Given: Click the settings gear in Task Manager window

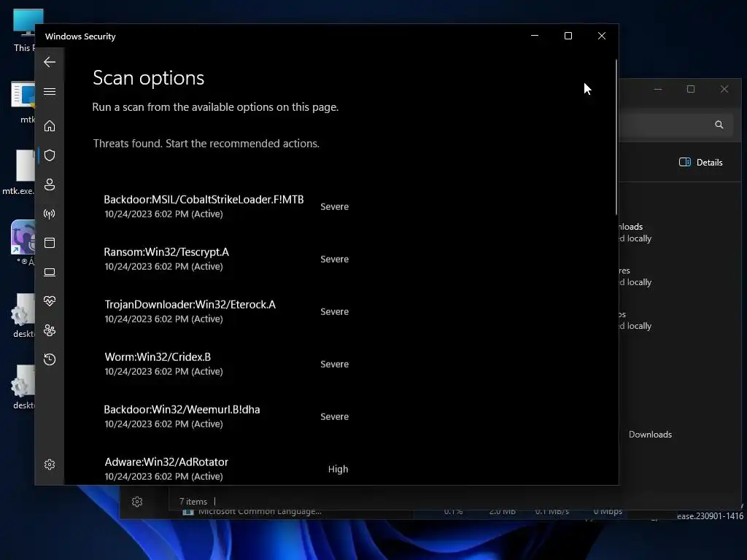Looking at the screenshot, I should (137, 502).
